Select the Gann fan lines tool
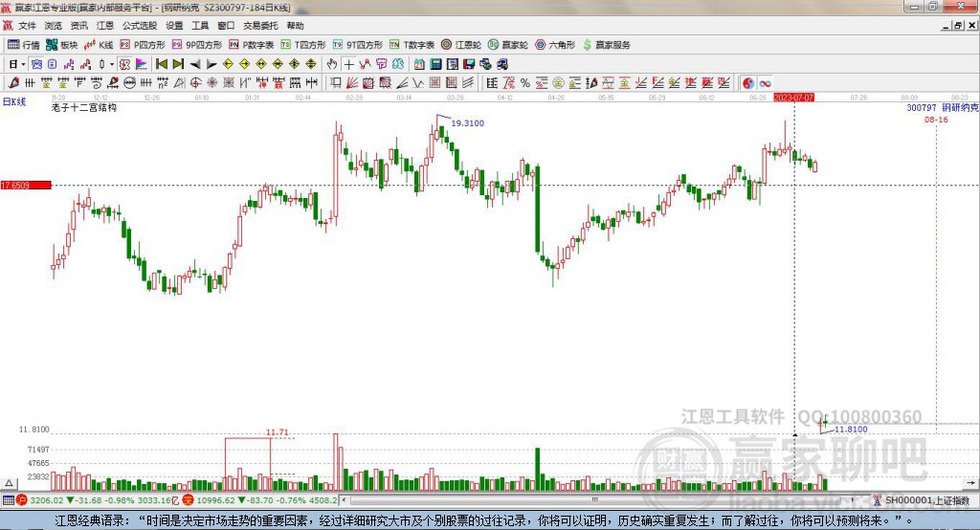 352,82
